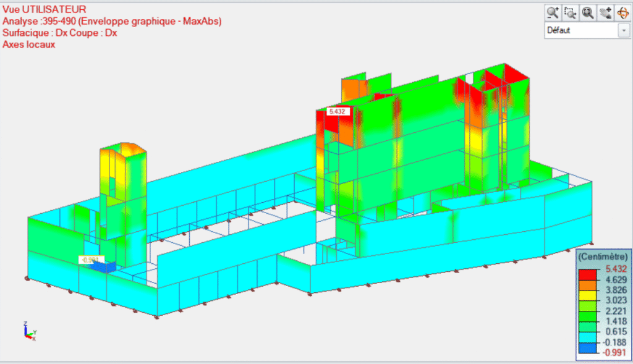Click the Vue UTILISATEUR title text
This screenshot has width=633, height=364.
pyautogui.click(x=45, y=9)
